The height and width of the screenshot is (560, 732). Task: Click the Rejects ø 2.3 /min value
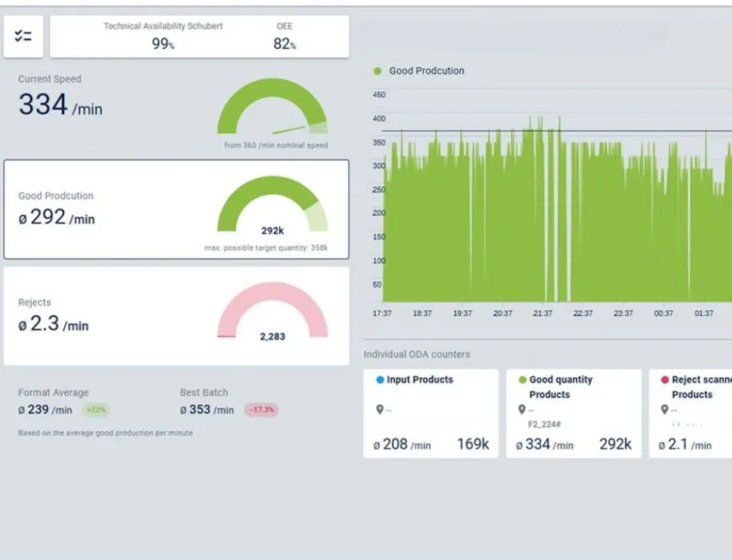coord(54,324)
